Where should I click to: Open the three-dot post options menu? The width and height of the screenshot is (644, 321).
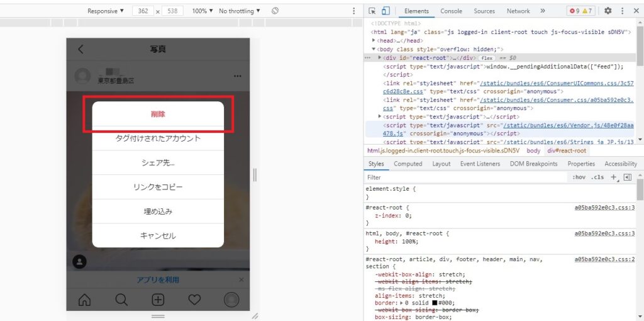(x=237, y=76)
